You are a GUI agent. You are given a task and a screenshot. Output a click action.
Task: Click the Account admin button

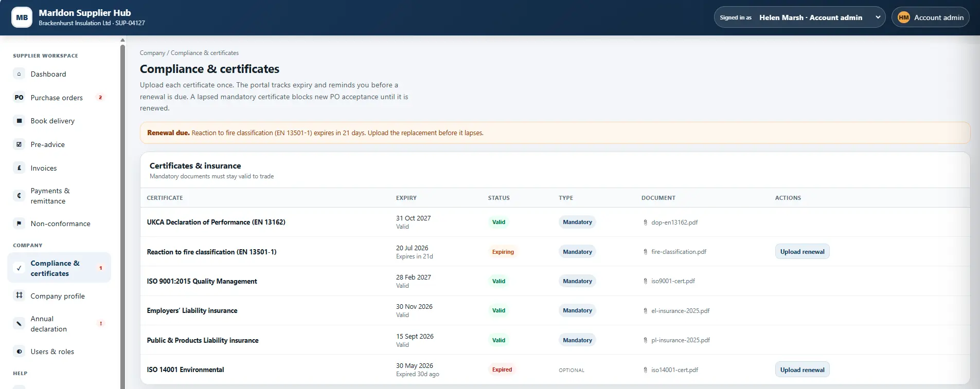tap(931, 17)
